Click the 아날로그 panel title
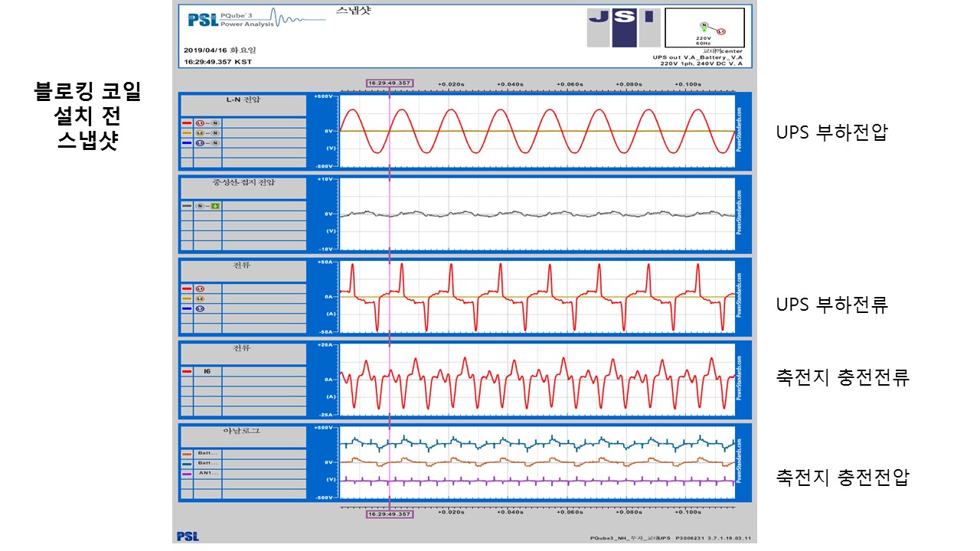 coord(243,431)
